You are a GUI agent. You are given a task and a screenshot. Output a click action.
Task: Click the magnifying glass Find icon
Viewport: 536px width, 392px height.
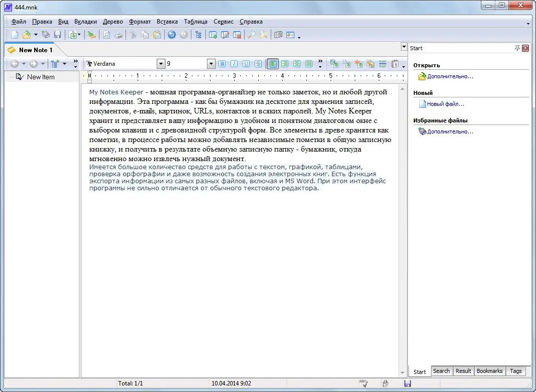[x=252, y=35]
